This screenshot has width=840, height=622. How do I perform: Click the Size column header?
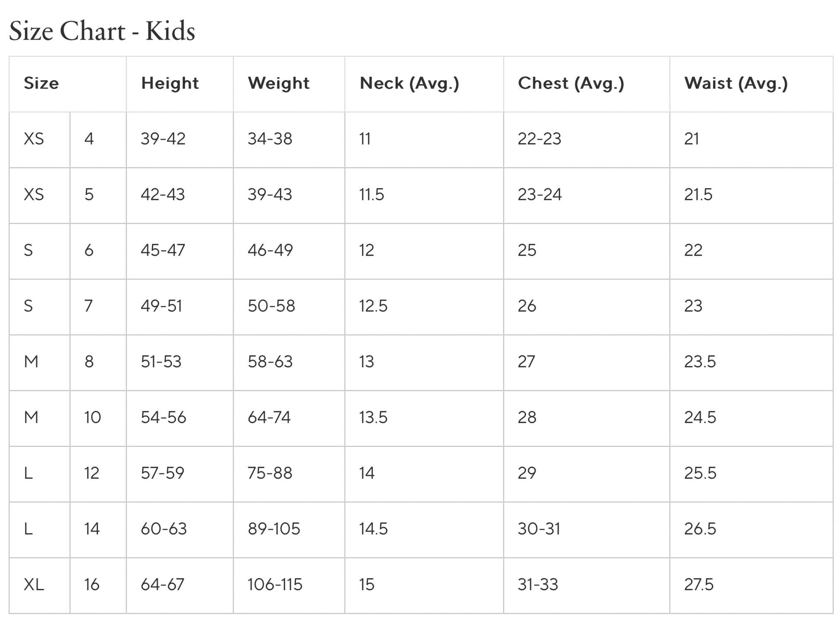point(41,83)
